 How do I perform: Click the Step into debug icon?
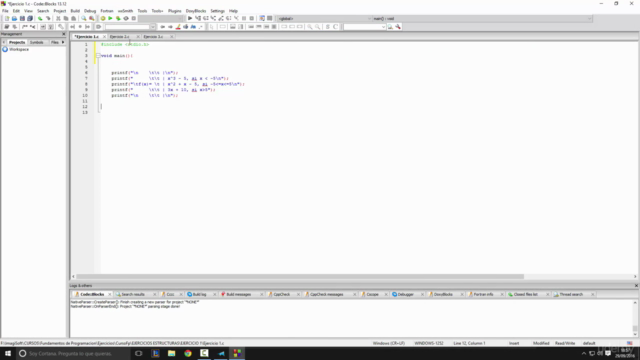click(213, 18)
